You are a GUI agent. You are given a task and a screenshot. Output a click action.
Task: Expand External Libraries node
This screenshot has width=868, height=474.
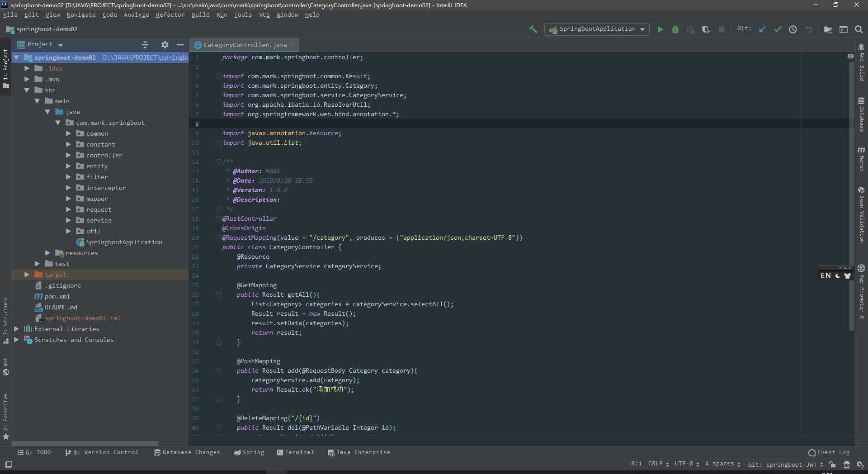coord(16,329)
